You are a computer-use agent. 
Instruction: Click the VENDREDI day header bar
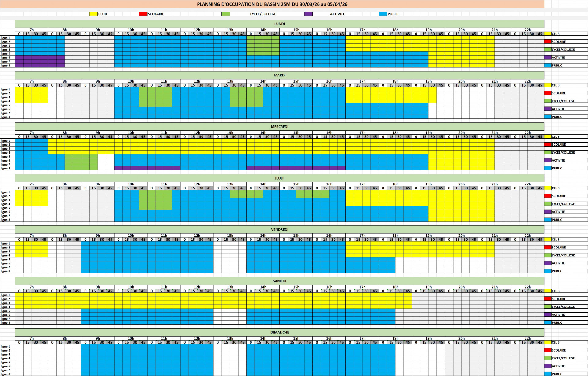coord(279,229)
